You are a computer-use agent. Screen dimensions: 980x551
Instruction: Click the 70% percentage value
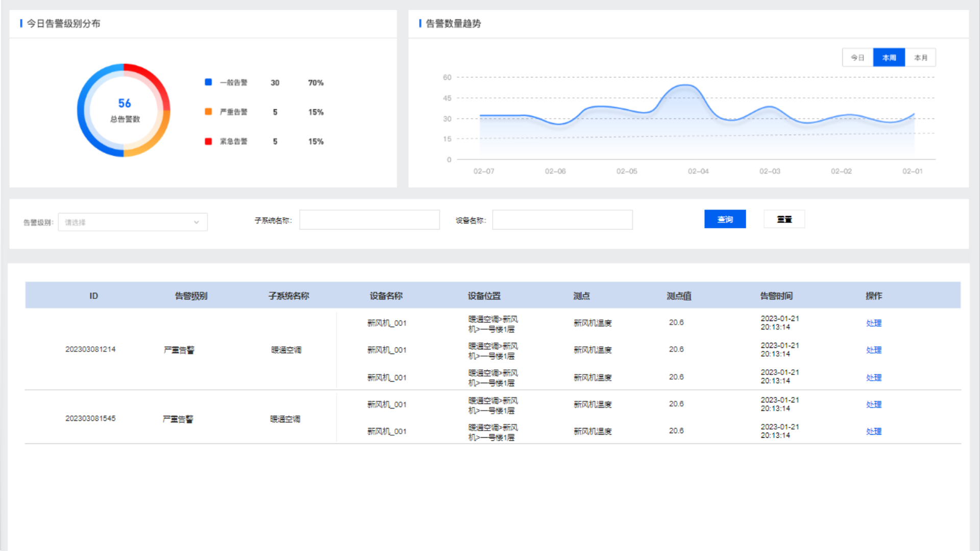point(316,83)
